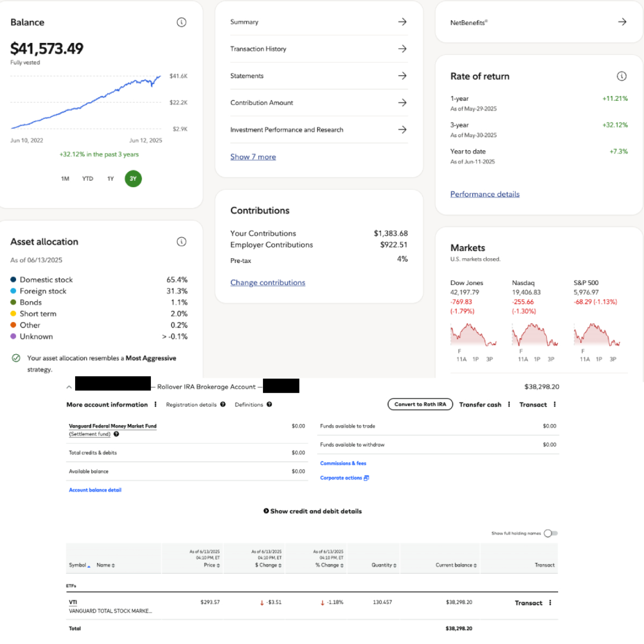Open the Registration details help icon

pos(223,405)
